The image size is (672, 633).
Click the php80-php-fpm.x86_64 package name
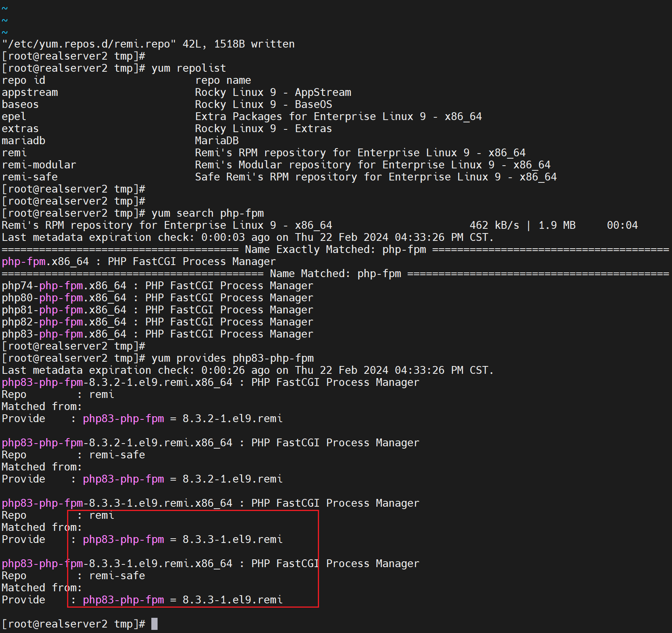[x=64, y=298]
